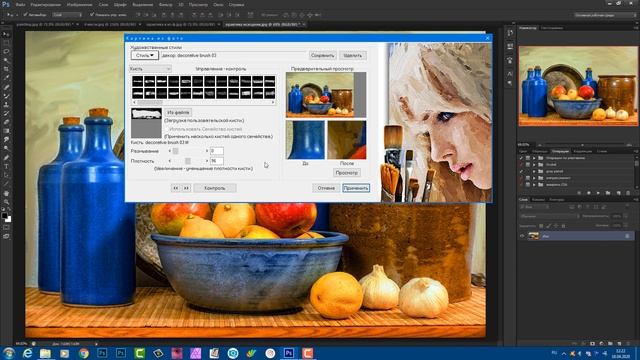Switch to the Каналы tab

point(538,200)
